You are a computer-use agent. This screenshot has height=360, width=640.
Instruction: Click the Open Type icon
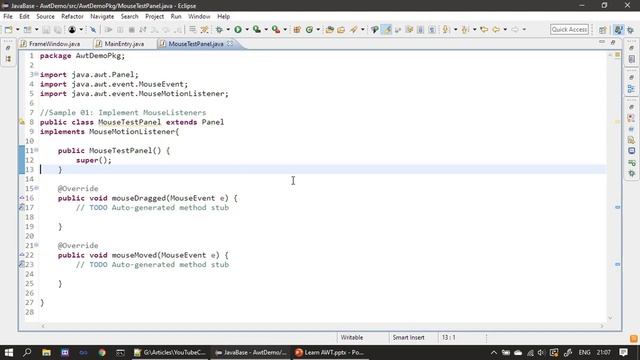(330, 29)
